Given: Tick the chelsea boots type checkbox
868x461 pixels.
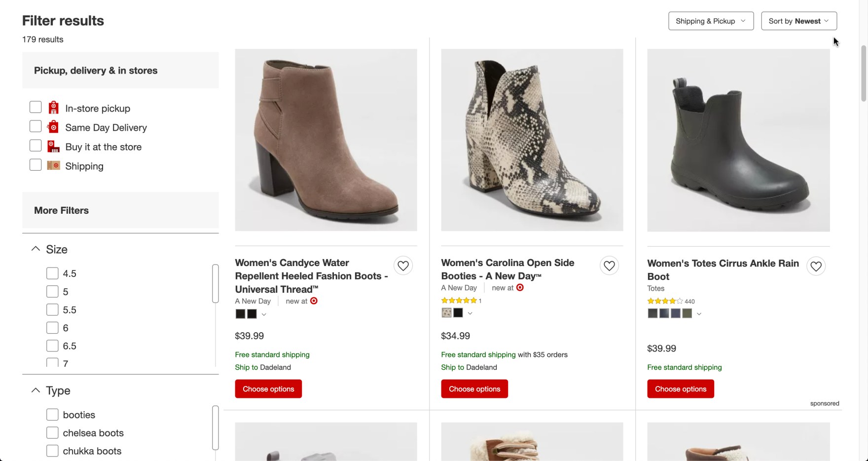Looking at the screenshot, I should tap(52, 432).
